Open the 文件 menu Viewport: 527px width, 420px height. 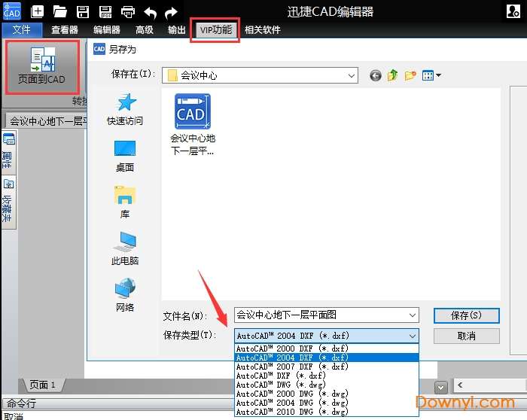tap(22, 30)
